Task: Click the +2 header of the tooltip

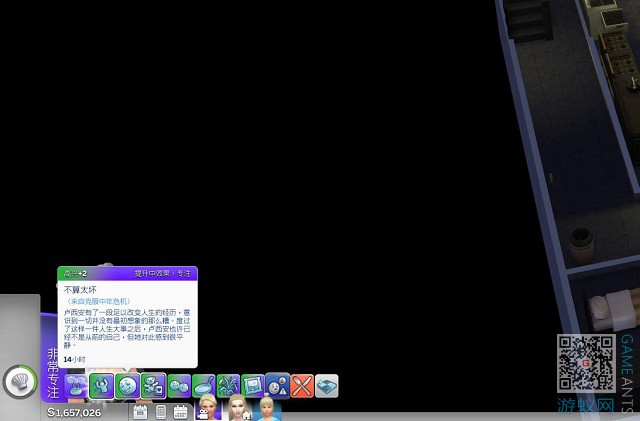Action: 76,274
